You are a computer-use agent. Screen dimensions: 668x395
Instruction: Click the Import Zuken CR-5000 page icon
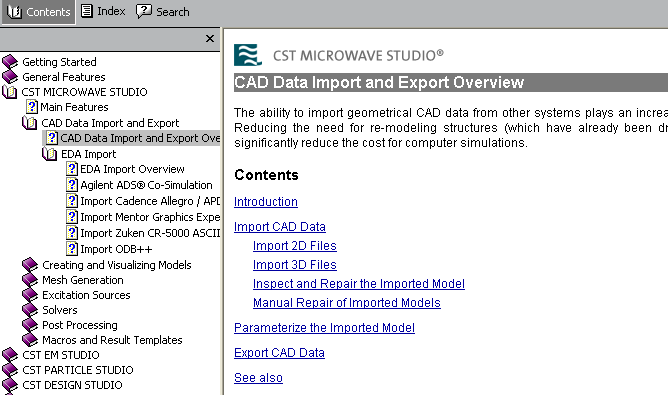coord(72,233)
